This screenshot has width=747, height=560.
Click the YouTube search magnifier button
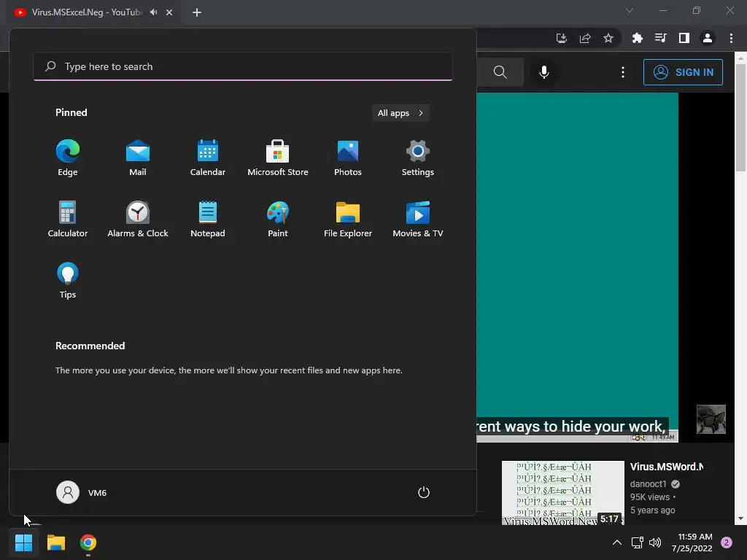500,72
